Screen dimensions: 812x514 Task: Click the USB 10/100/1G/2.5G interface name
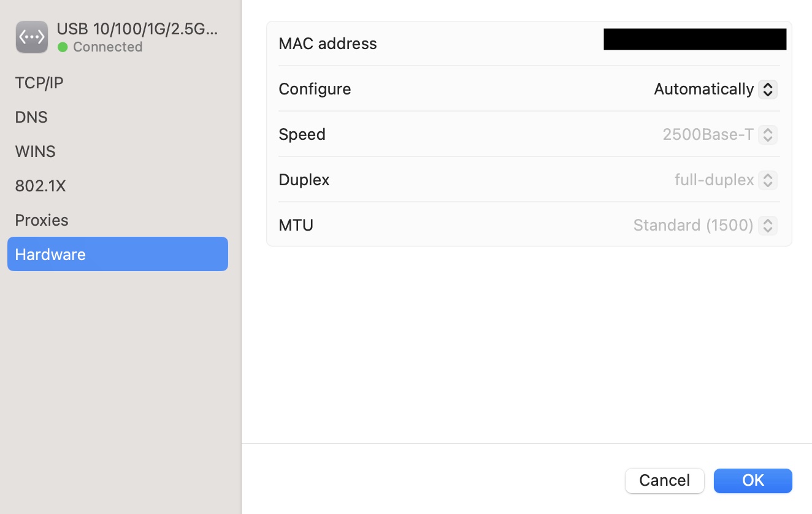pos(137,29)
